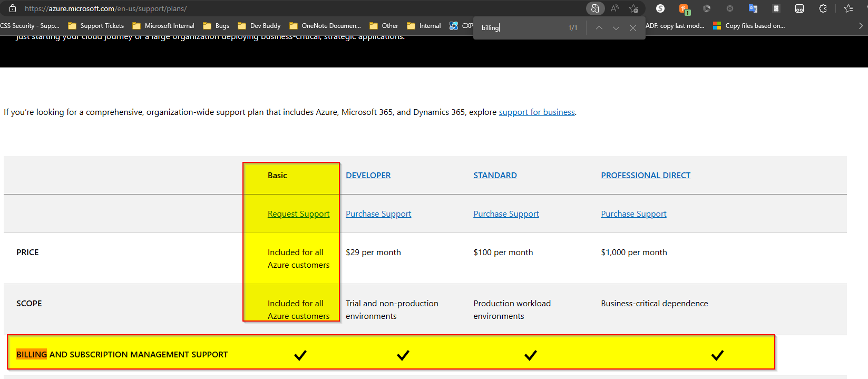Click Purchase Support under PROFESSIONAL DIRECT
The image size is (868, 379).
point(633,213)
